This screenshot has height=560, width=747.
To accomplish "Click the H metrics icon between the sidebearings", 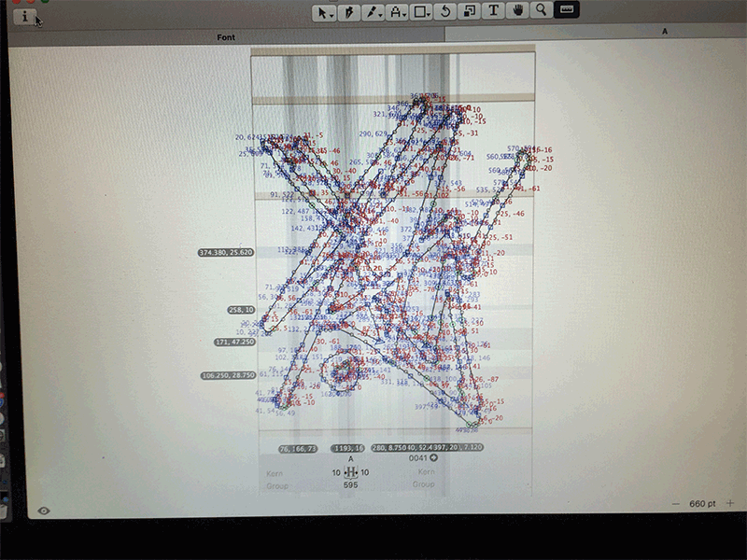I will (351, 472).
